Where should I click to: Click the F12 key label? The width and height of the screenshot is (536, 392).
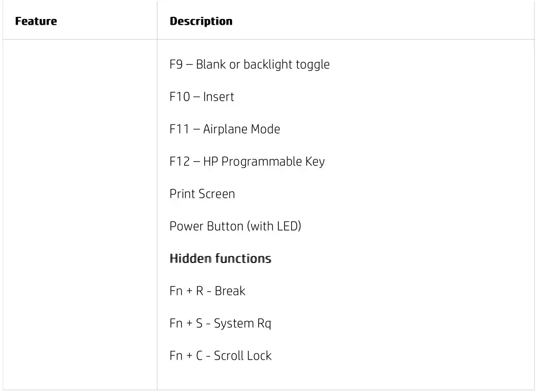(x=180, y=162)
